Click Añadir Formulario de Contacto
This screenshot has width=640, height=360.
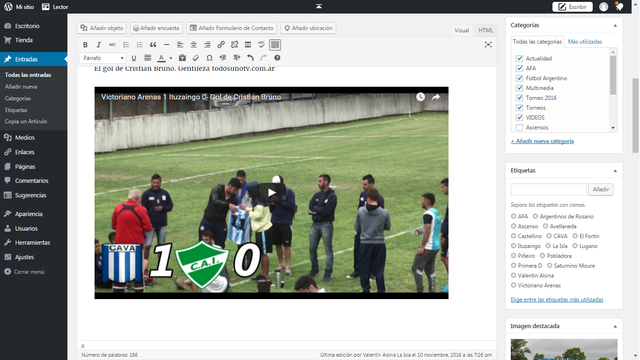coord(231,28)
